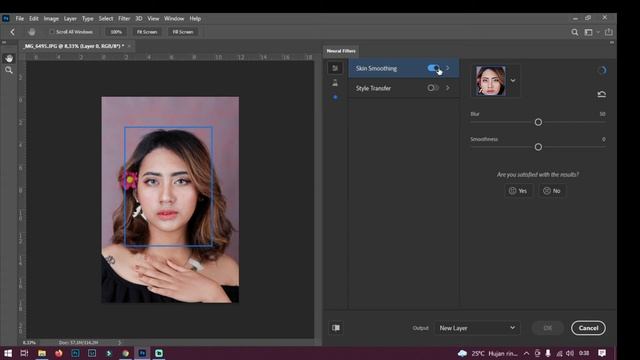Open the microphone tray icon
Screen dimensions: 640x360
548,353
